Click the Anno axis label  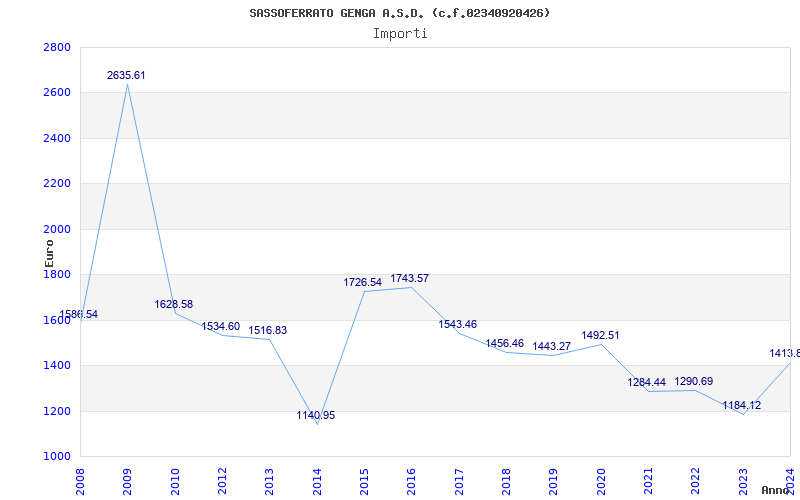(x=775, y=490)
